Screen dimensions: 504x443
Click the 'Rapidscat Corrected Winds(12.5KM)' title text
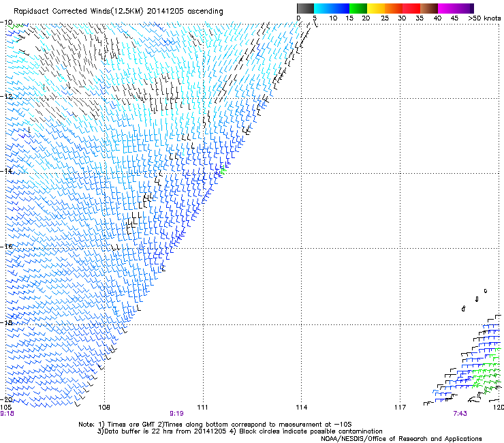coord(78,12)
